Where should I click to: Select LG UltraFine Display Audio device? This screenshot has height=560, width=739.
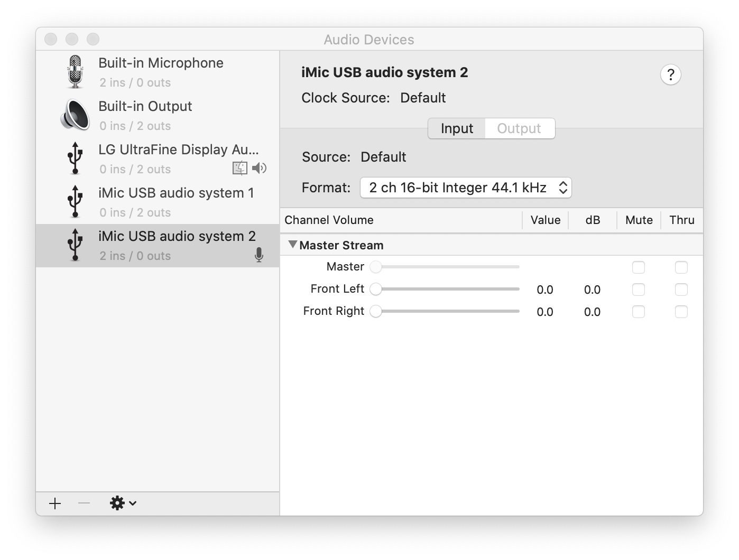point(158,159)
